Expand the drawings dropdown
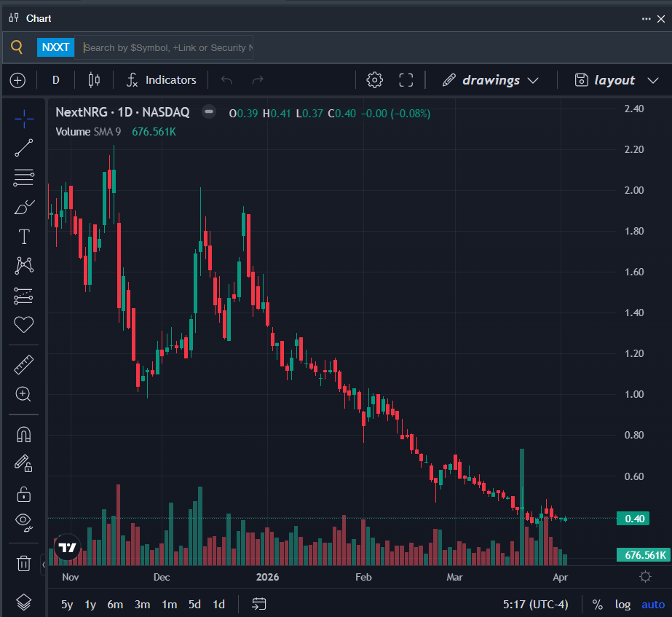Screen dimensions: 672x617 click(491, 80)
